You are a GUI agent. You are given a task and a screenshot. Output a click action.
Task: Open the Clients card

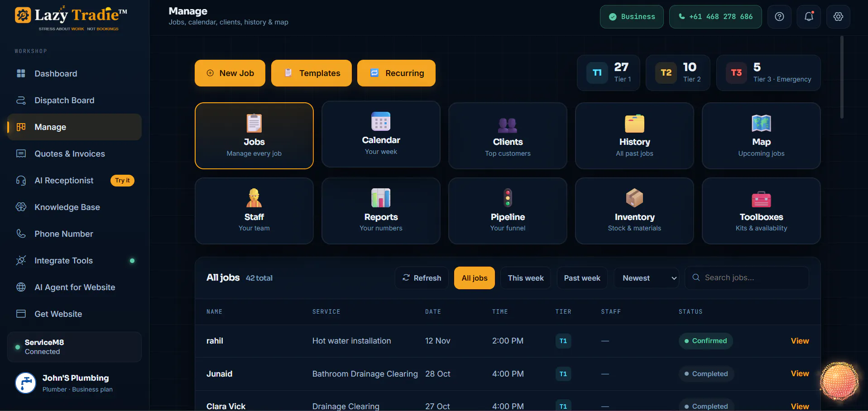[508, 136]
